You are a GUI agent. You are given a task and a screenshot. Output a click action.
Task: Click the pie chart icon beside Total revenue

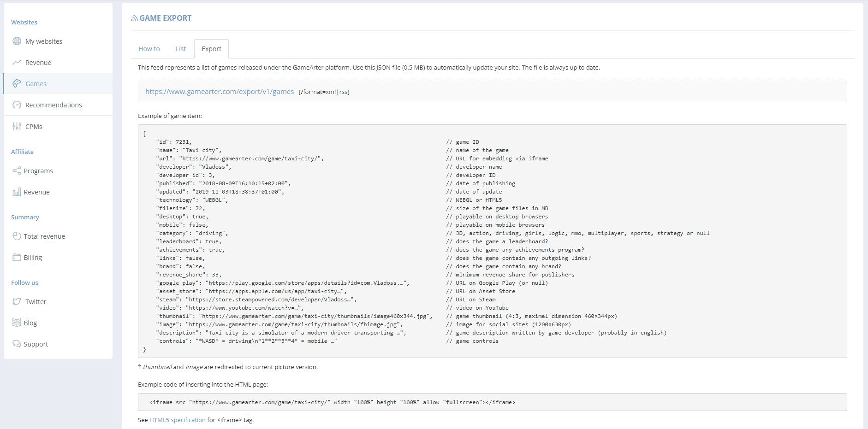tap(17, 236)
